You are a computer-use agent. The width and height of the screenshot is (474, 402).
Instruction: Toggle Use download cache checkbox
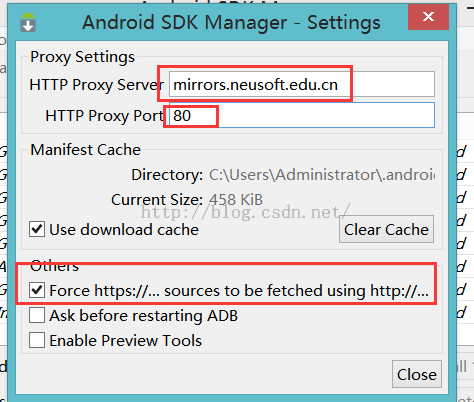(x=37, y=229)
